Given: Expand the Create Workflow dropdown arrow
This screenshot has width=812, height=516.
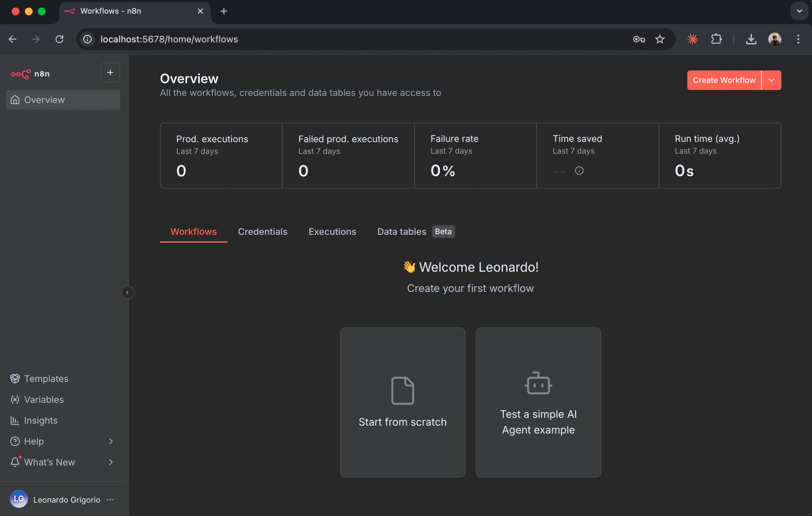Looking at the screenshot, I should point(771,80).
